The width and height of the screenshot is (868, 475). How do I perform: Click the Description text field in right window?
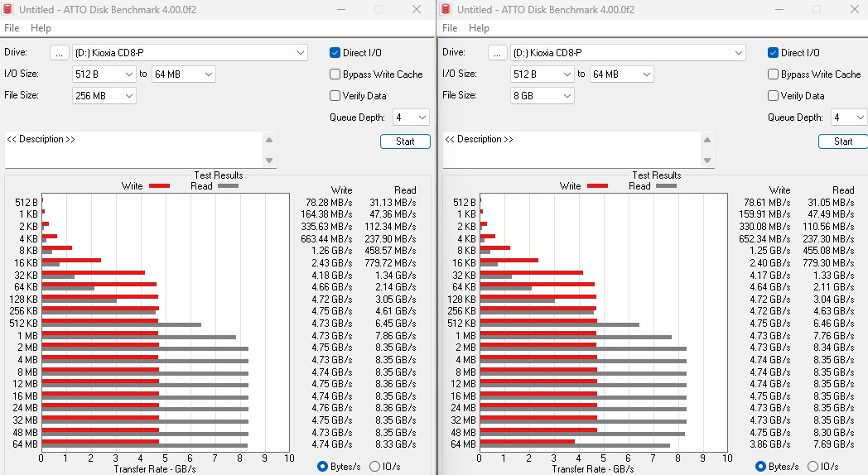pos(571,149)
